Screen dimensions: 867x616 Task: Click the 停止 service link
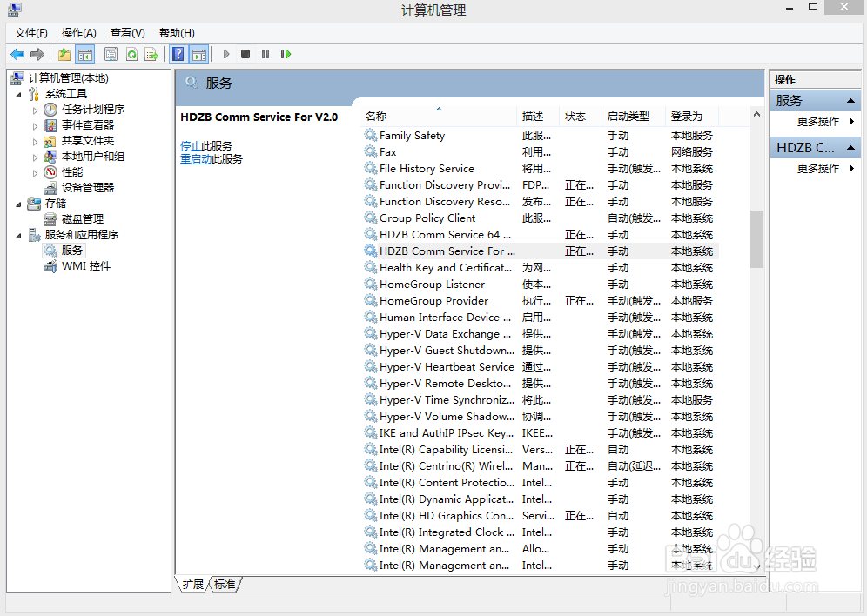(191, 146)
